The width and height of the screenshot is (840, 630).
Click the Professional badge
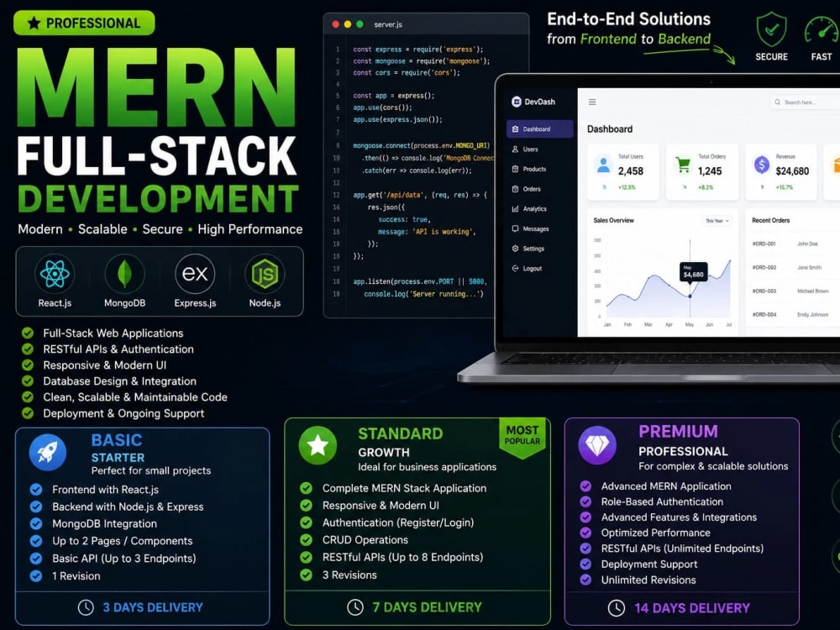click(84, 23)
